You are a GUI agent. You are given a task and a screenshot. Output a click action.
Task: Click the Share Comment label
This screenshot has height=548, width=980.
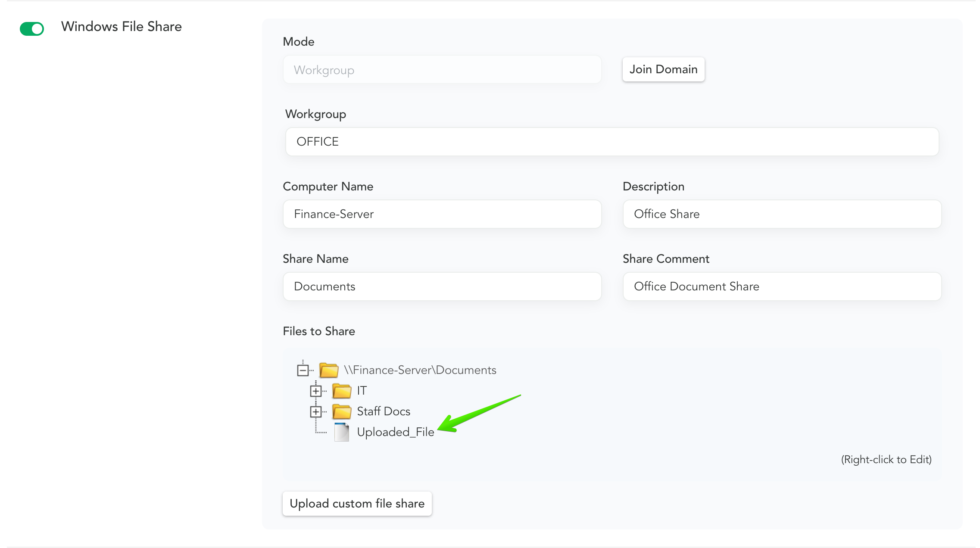point(666,259)
